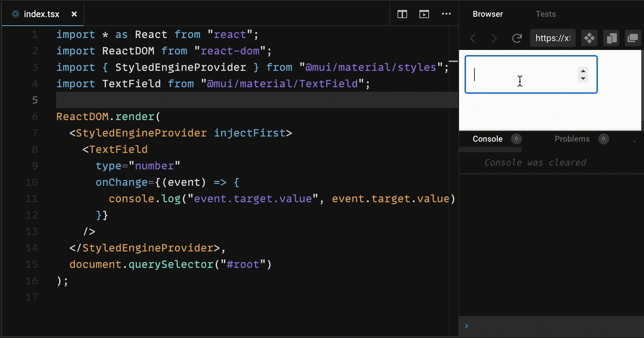Click the Console message count badge

[x=516, y=139]
